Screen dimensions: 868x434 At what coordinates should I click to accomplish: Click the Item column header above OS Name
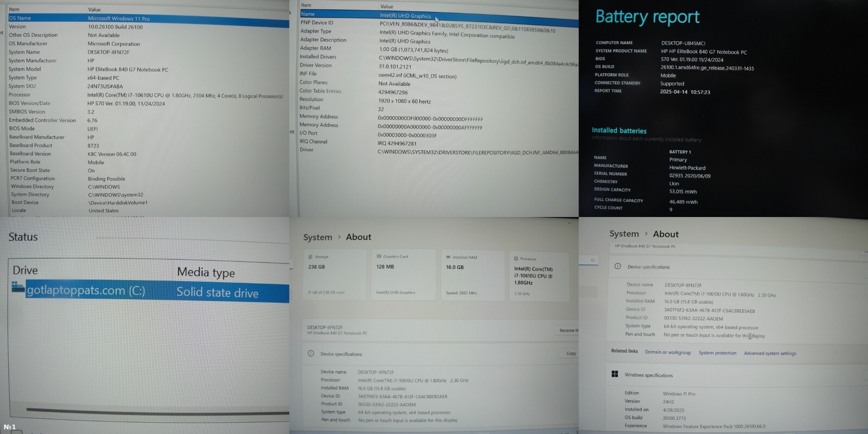[x=15, y=9]
